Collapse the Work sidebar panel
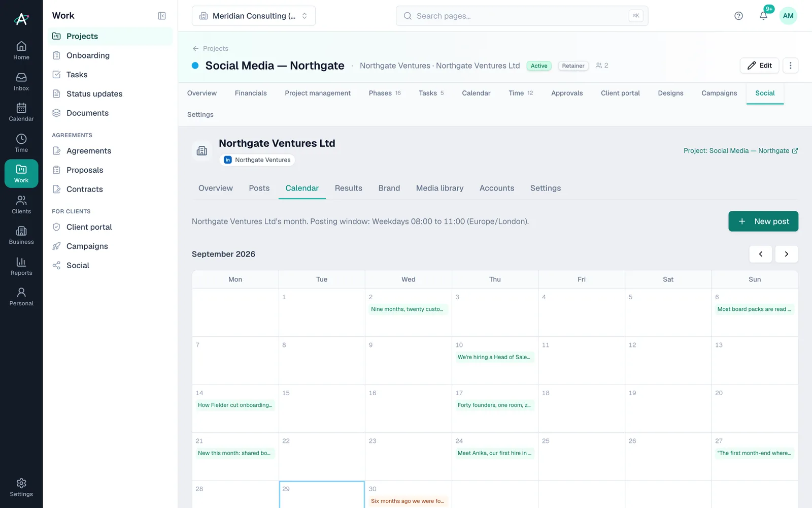Viewport: 812px width, 508px height. 162,16
